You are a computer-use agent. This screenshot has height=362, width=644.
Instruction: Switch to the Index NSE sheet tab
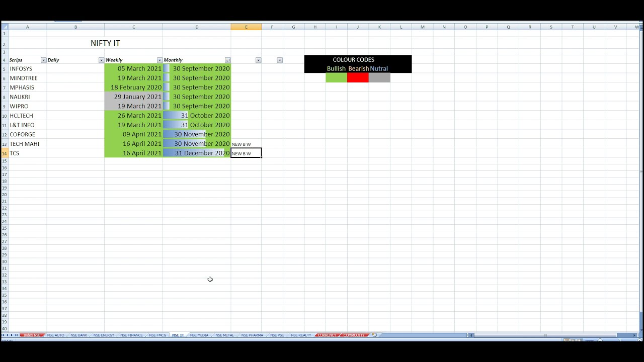tap(31, 335)
